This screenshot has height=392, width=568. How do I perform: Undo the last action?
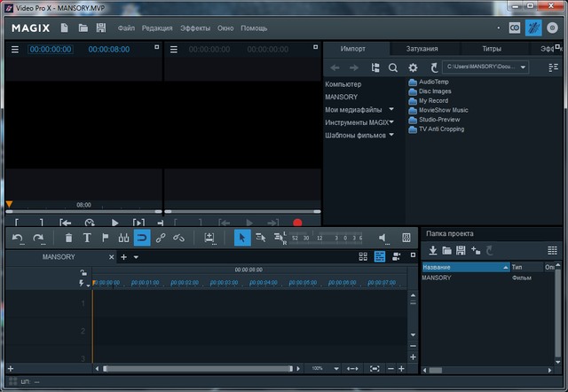tap(18, 238)
